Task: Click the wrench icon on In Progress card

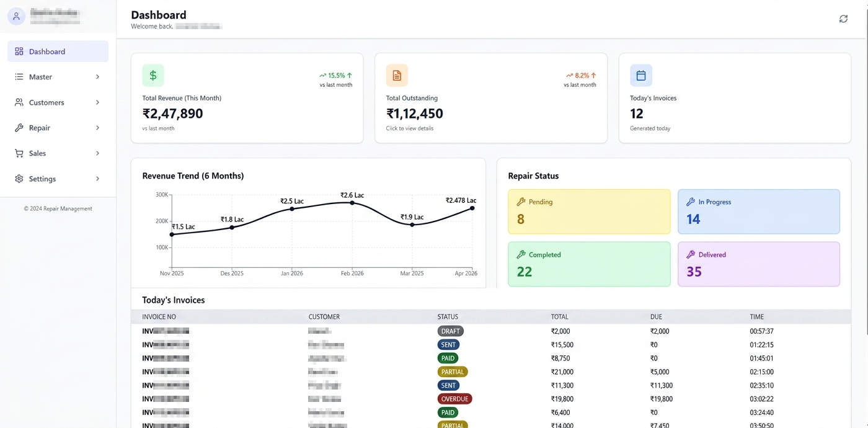Action: point(691,202)
